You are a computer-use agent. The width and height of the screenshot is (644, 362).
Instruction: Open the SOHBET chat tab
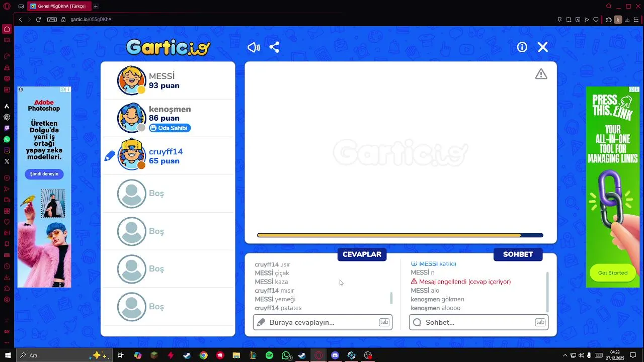point(518,254)
